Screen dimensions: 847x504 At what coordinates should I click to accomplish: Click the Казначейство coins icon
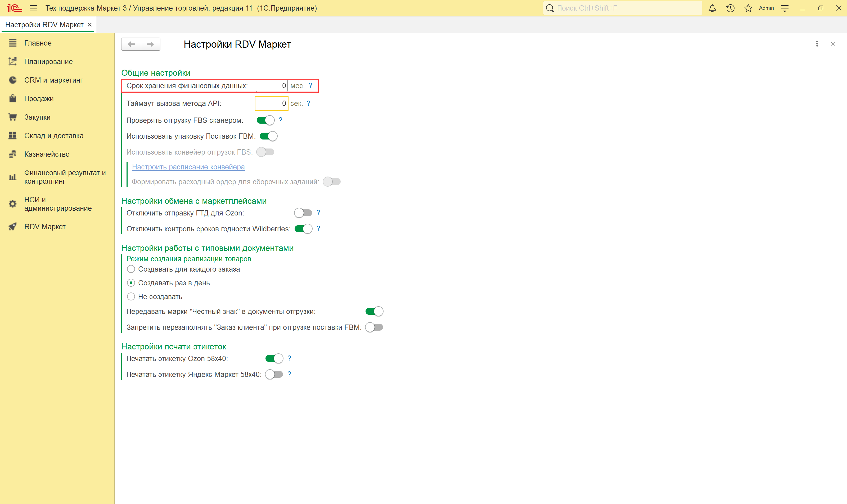[x=12, y=154]
